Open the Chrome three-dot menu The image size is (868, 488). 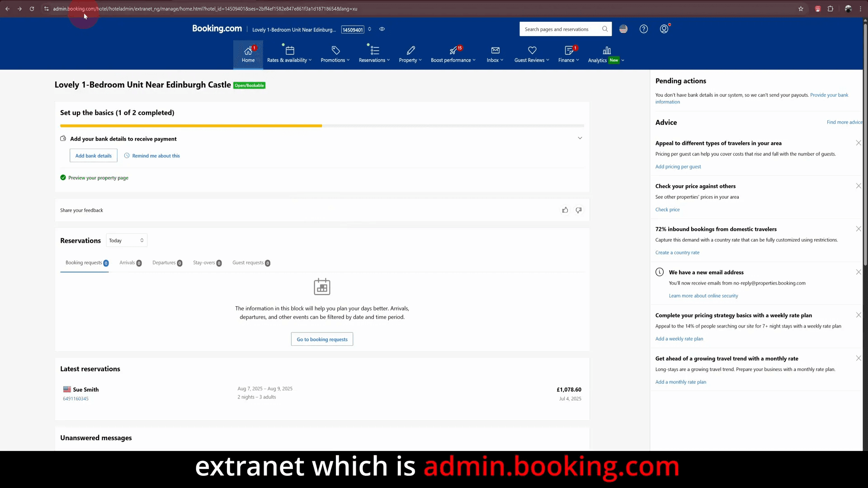click(x=860, y=9)
